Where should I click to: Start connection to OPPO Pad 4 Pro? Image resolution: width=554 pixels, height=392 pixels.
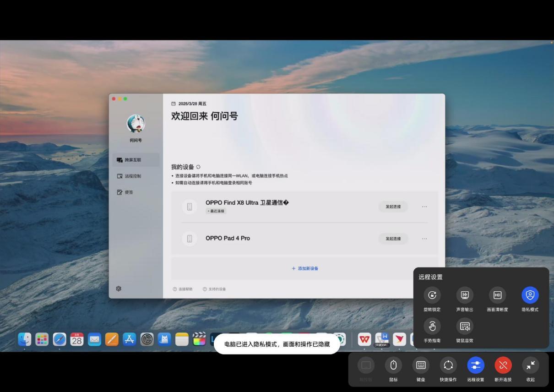(x=393, y=239)
